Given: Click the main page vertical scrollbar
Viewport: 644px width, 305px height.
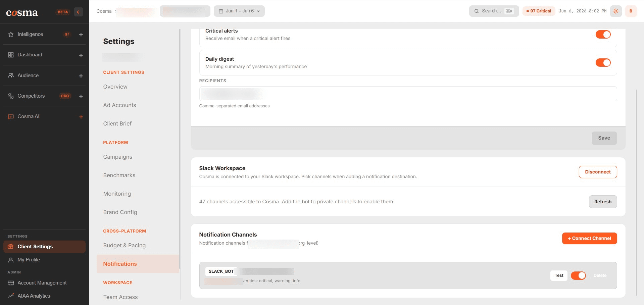Looking at the screenshot, I should tap(636, 192).
